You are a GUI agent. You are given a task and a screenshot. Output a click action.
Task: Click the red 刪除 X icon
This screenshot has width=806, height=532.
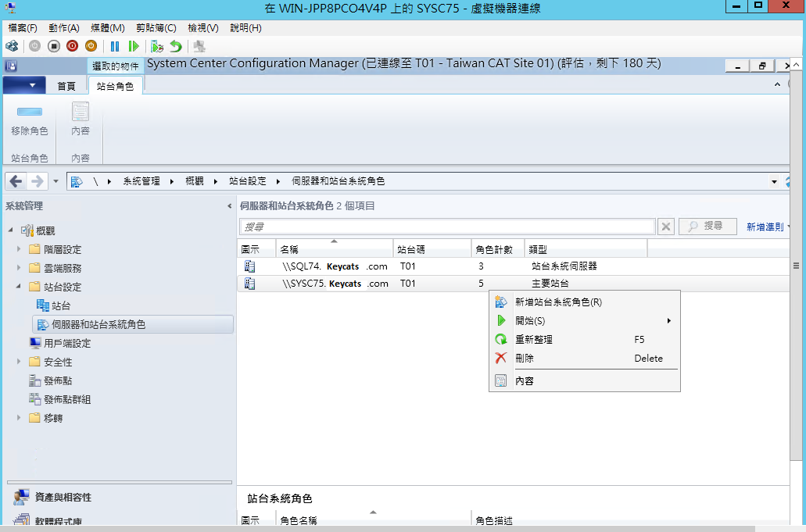pos(500,358)
